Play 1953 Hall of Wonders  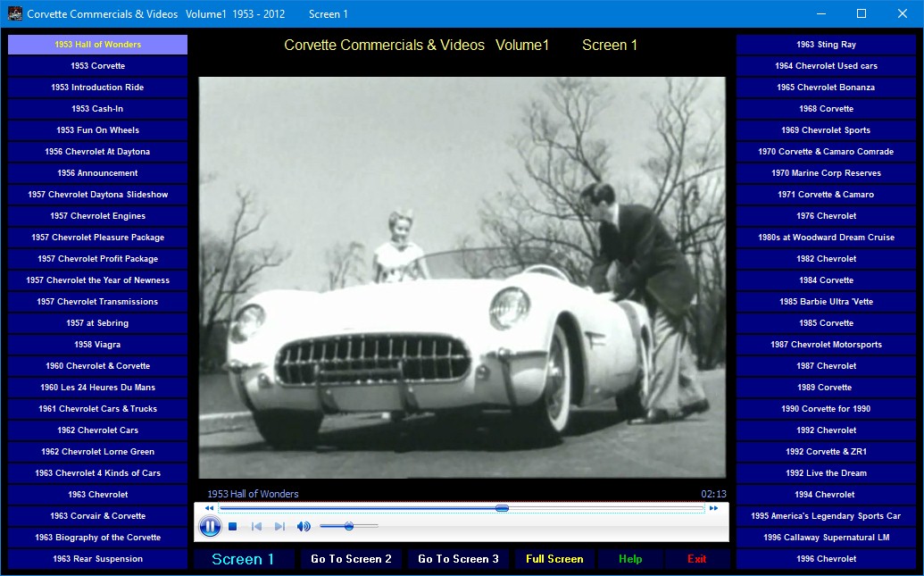point(98,45)
